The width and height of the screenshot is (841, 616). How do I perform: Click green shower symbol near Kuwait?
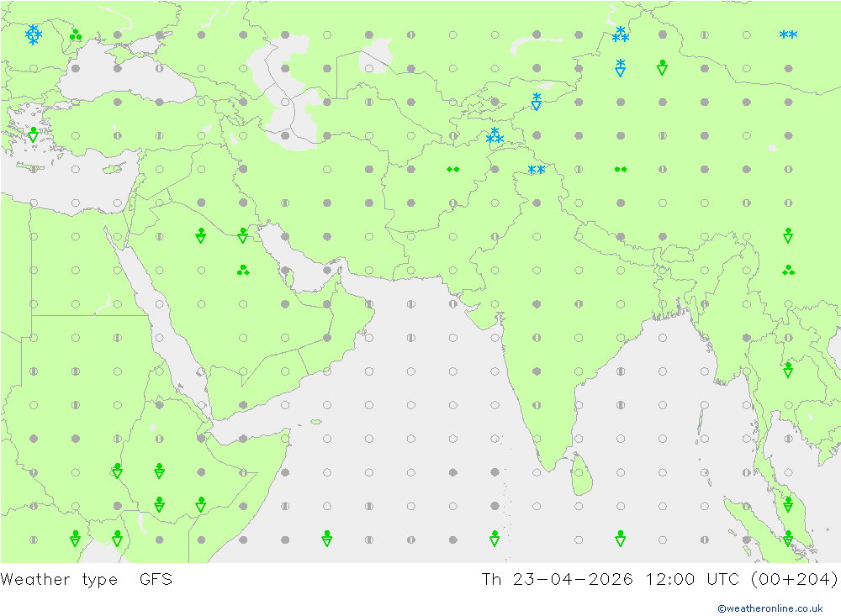243,235
